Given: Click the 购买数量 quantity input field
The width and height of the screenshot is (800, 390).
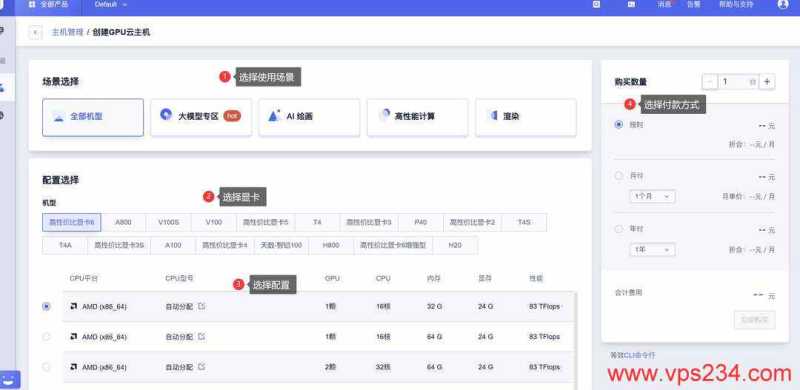Looking at the screenshot, I should pos(738,81).
